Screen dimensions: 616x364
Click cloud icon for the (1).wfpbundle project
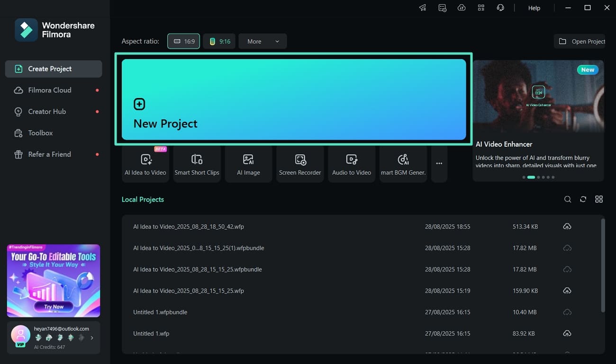(567, 248)
